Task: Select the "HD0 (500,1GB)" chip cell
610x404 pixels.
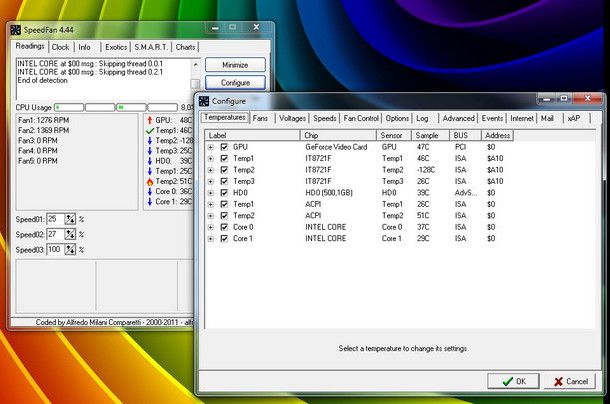Action: point(329,193)
